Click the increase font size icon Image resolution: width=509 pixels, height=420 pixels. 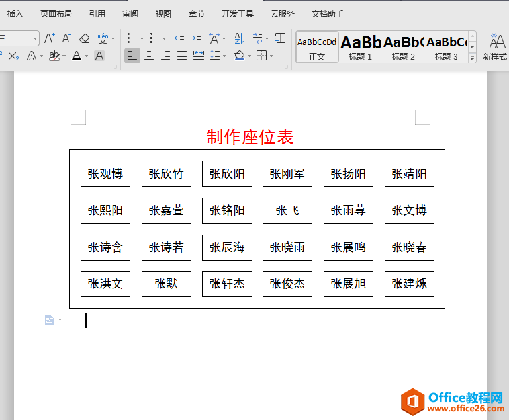[x=50, y=38]
